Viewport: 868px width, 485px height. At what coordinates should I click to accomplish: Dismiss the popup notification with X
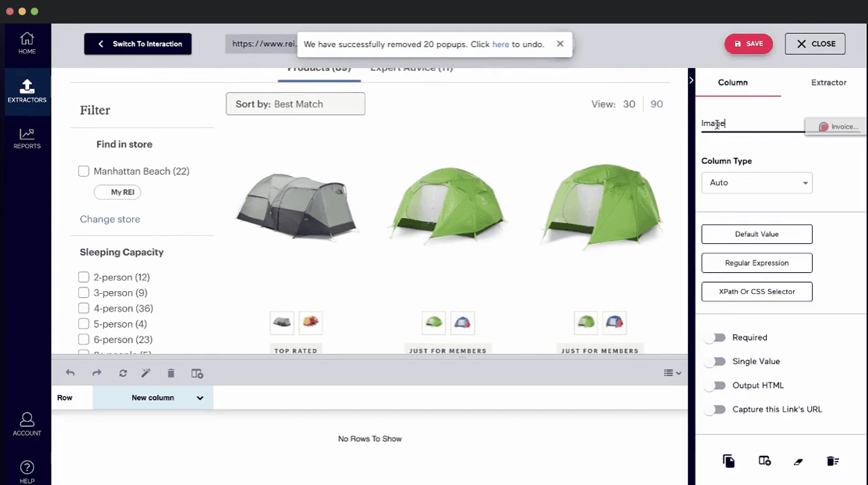pos(560,44)
